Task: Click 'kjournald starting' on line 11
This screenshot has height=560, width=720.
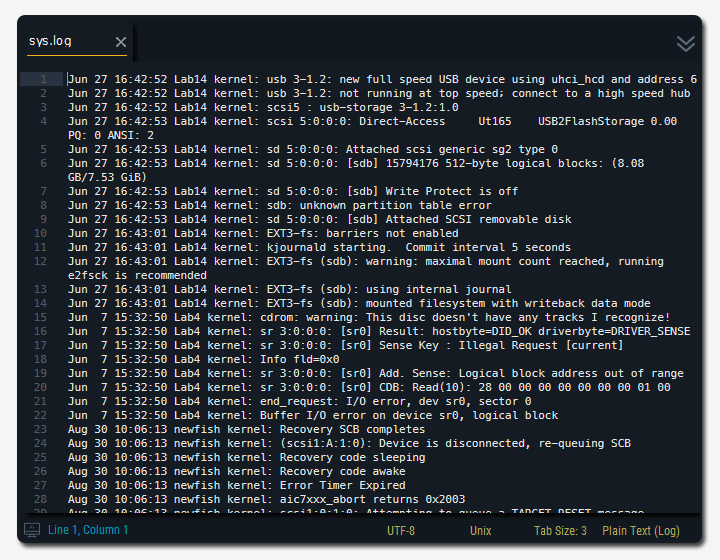Action: coord(326,247)
